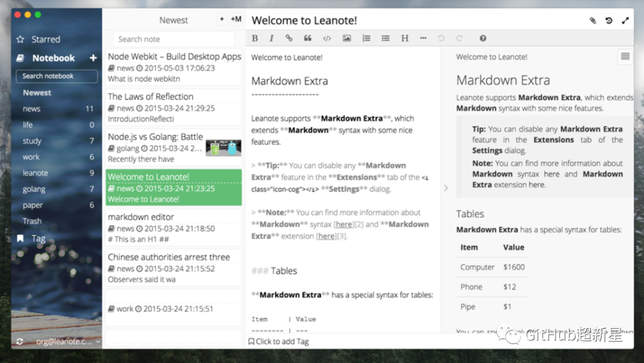The height and width of the screenshot is (363, 644).
Task: Click the Computer cell in preview table
Action: [x=477, y=267]
